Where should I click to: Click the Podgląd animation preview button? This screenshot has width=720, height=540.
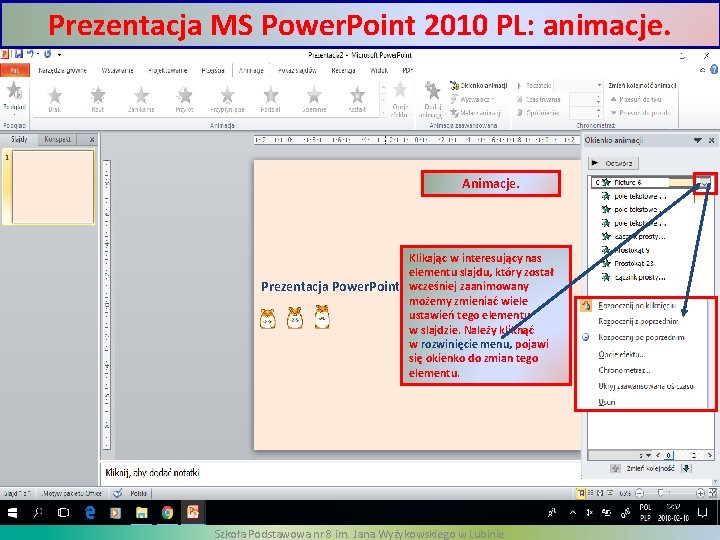point(14,96)
